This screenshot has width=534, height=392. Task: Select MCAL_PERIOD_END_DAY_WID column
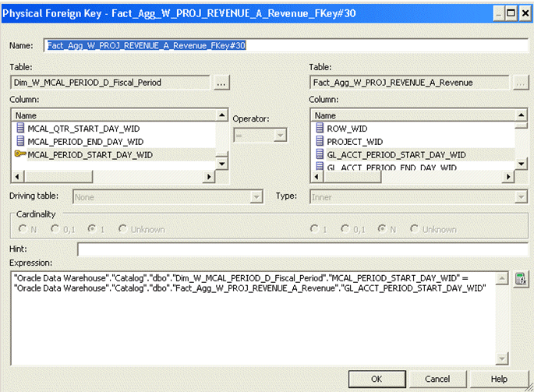point(86,142)
